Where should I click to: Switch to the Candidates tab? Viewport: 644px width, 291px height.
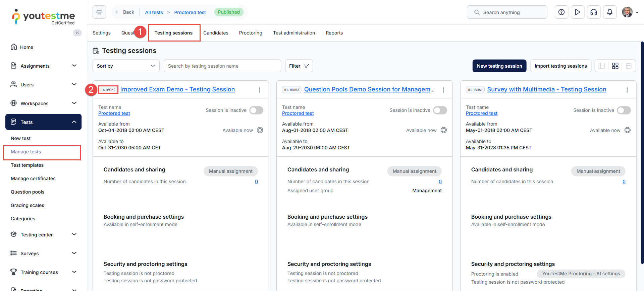[216, 33]
